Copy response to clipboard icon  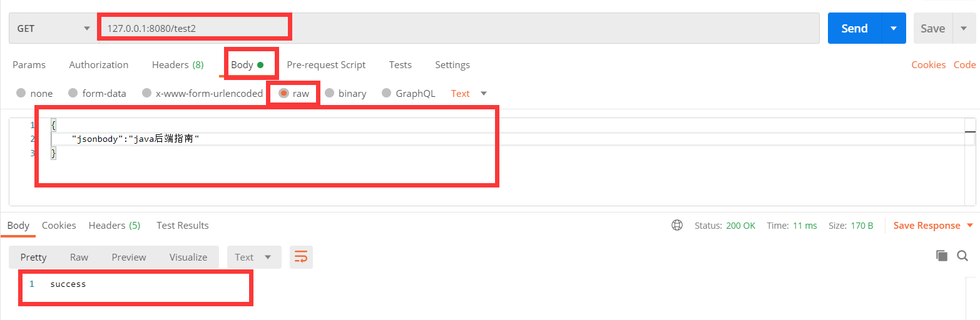pos(941,255)
